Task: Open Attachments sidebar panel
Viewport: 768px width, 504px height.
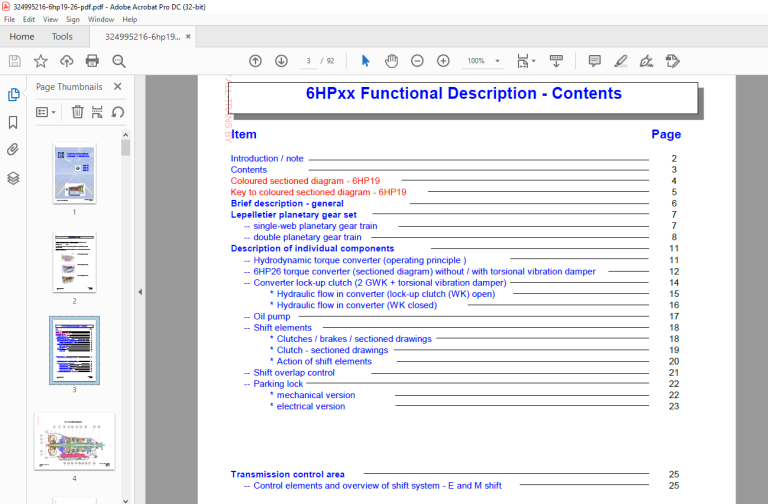Action: pyautogui.click(x=13, y=149)
